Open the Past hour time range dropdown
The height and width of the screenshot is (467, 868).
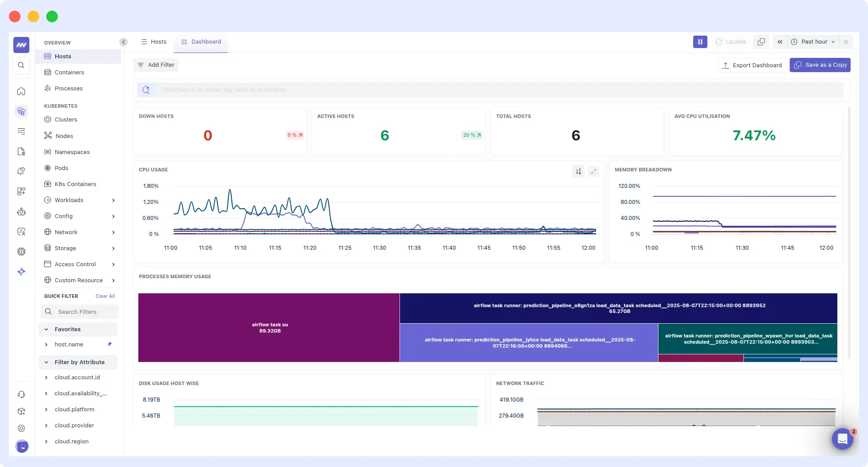[x=813, y=41]
